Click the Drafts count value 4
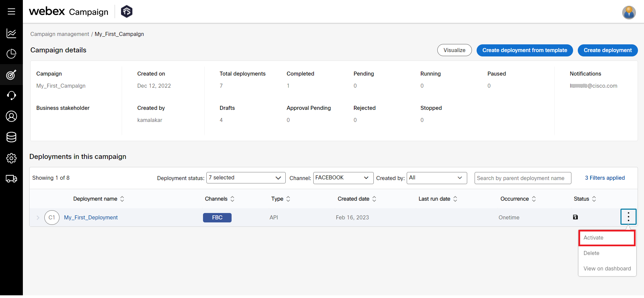 (221, 120)
